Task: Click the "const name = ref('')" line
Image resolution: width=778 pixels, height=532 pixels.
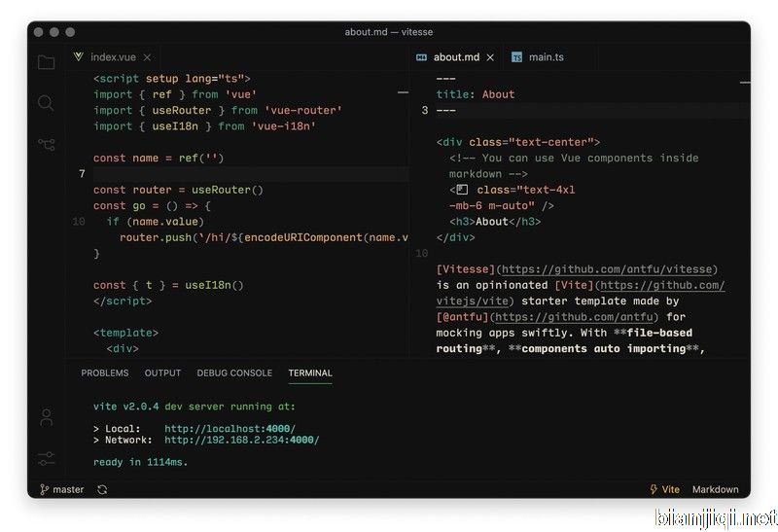Action: pyautogui.click(x=159, y=158)
